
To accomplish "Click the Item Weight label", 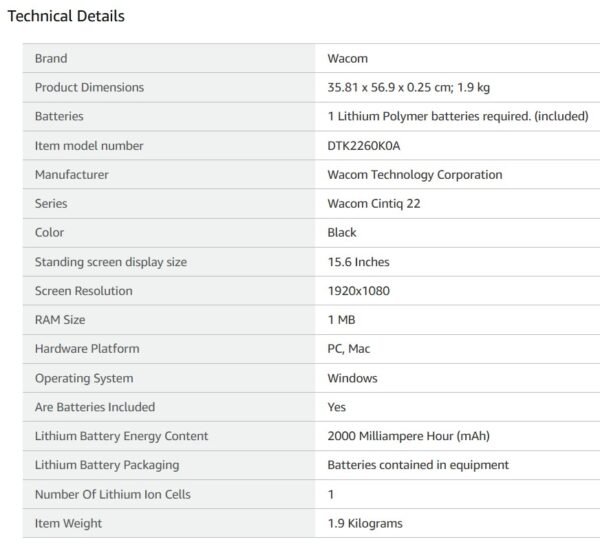I will coord(68,523).
